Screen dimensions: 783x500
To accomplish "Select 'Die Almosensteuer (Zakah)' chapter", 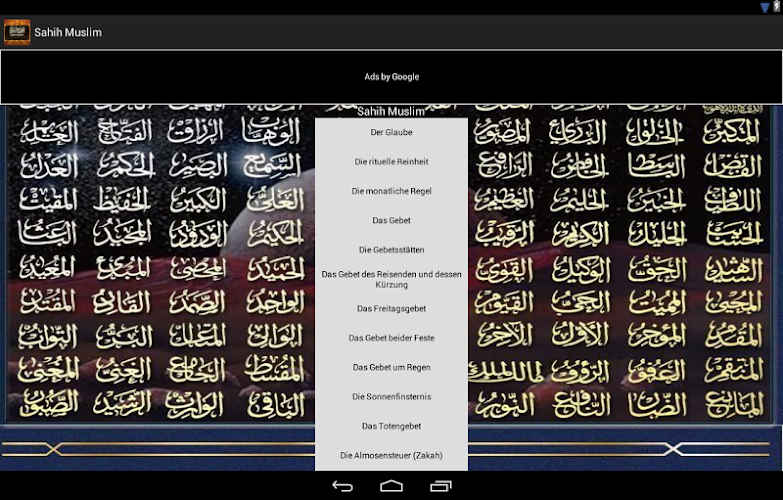I will click(x=392, y=456).
